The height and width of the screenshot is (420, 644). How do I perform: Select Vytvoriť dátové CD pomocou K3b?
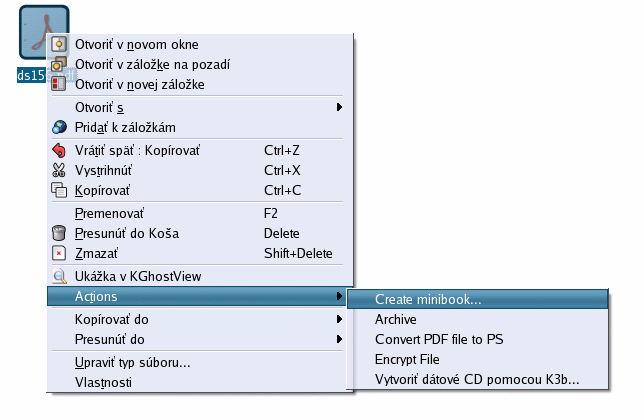478,379
